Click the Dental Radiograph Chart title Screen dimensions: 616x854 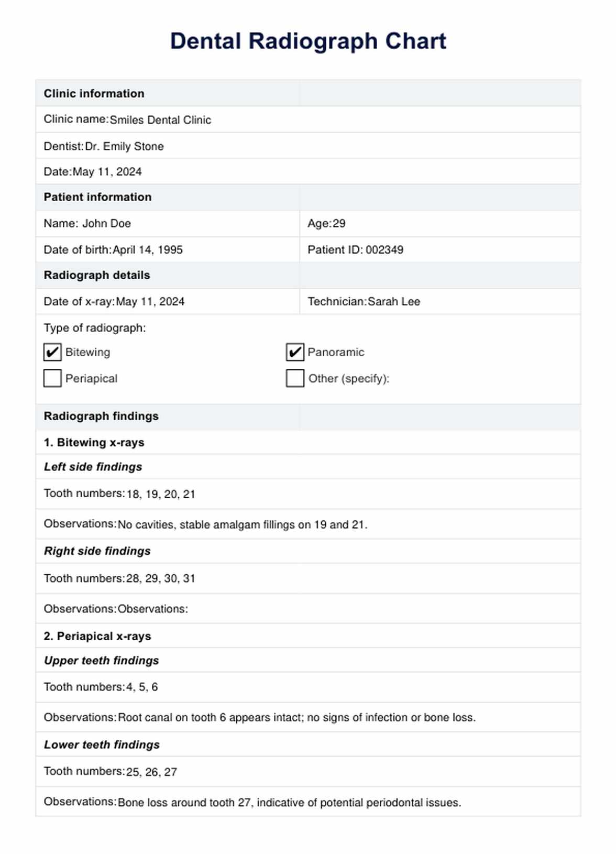point(308,41)
